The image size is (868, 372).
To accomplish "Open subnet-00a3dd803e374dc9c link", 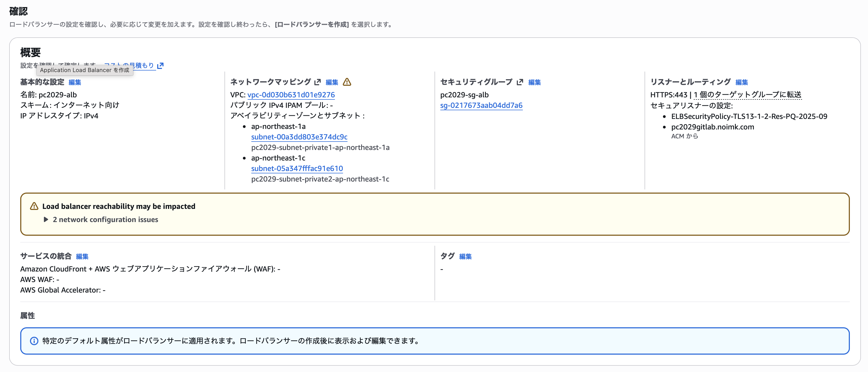I will click(x=299, y=137).
